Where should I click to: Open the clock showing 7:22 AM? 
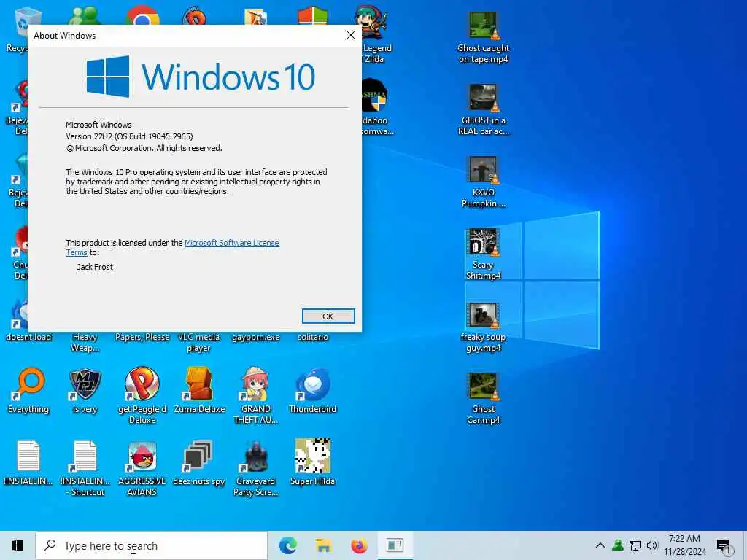684,545
